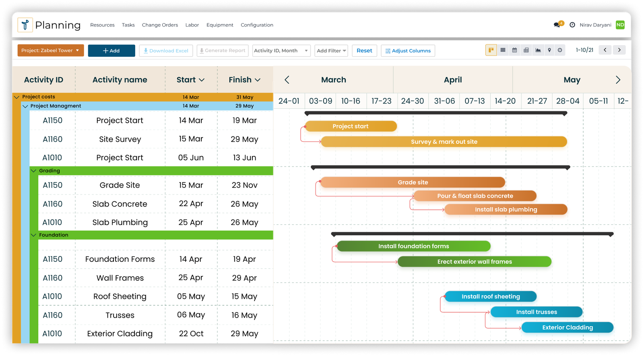Go to the Equipment menu item
The width and height of the screenshot is (644, 356).
220,25
